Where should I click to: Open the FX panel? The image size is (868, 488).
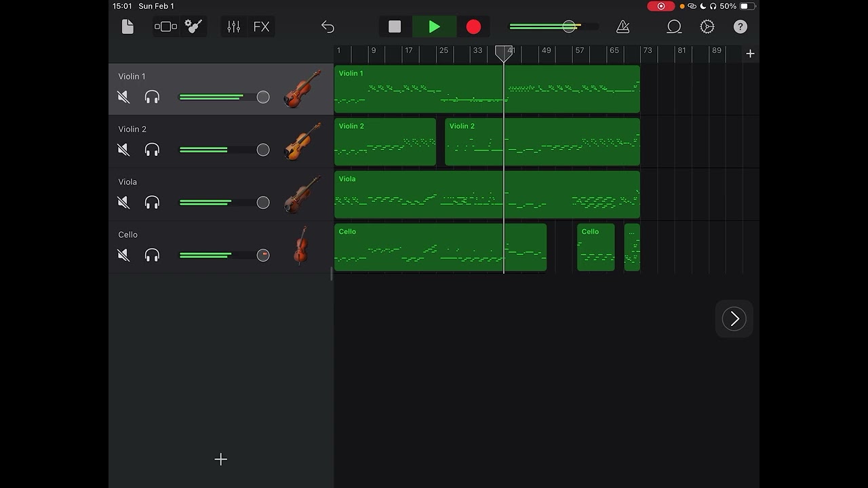point(261,26)
